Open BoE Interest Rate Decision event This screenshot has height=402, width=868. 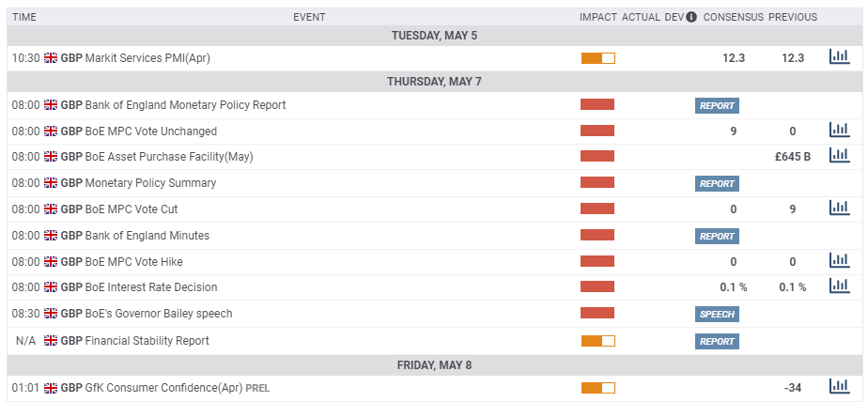click(150, 287)
